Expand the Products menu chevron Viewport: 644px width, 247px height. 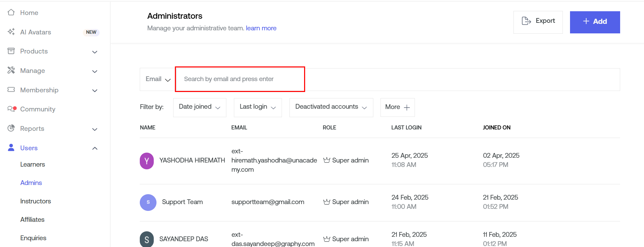(x=95, y=52)
